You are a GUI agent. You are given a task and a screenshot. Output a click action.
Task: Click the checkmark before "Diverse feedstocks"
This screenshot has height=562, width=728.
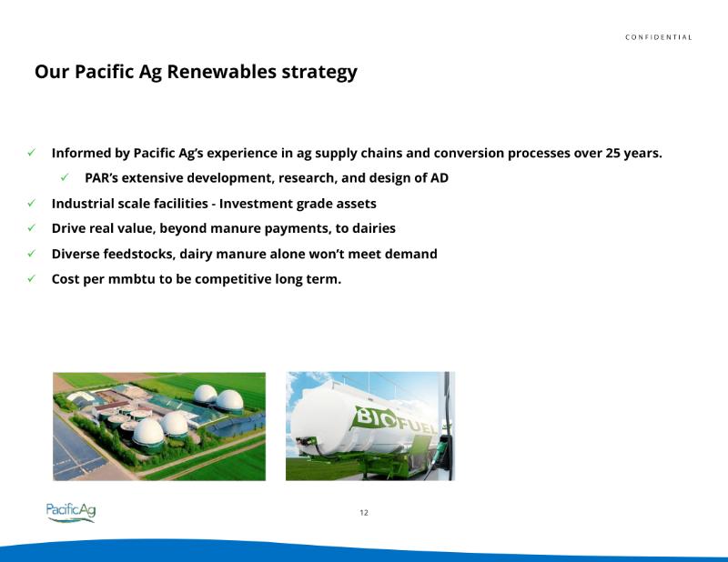click(32, 254)
